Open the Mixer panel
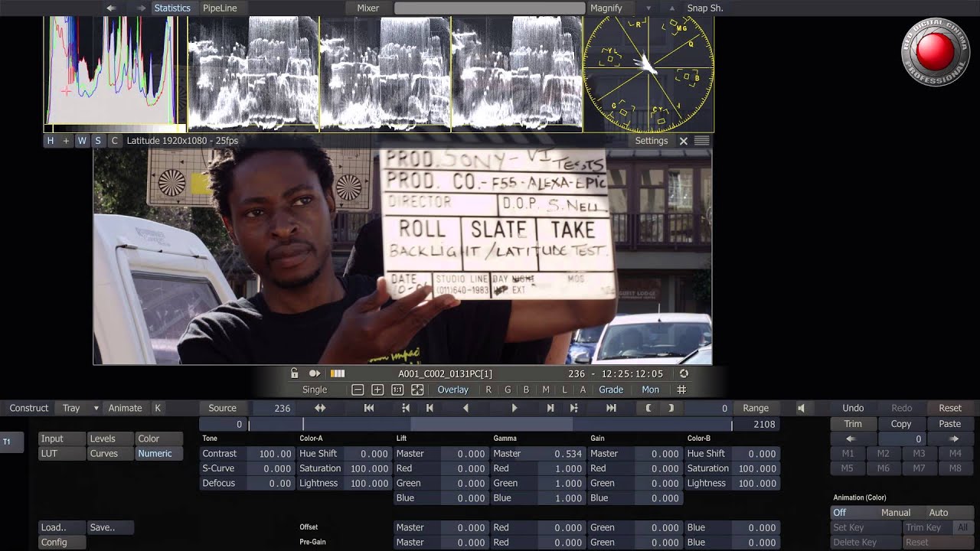This screenshot has height=551, width=980. click(368, 8)
